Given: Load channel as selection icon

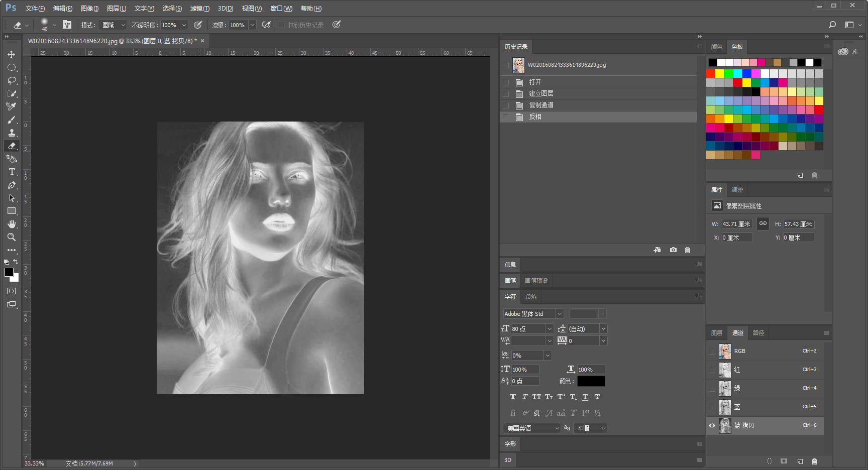Looking at the screenshot, I should pos(769,461).
